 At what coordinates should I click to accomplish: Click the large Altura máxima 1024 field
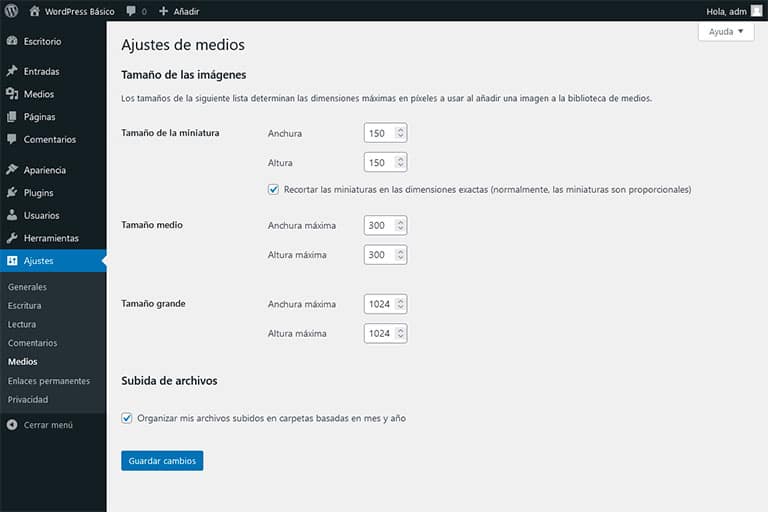click(385, 333)
